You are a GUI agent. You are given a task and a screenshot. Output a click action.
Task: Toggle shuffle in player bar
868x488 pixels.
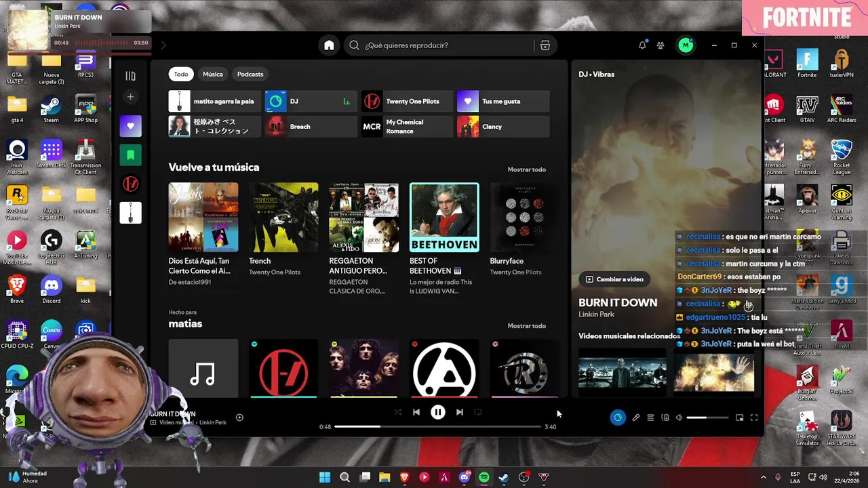[398, 412]
